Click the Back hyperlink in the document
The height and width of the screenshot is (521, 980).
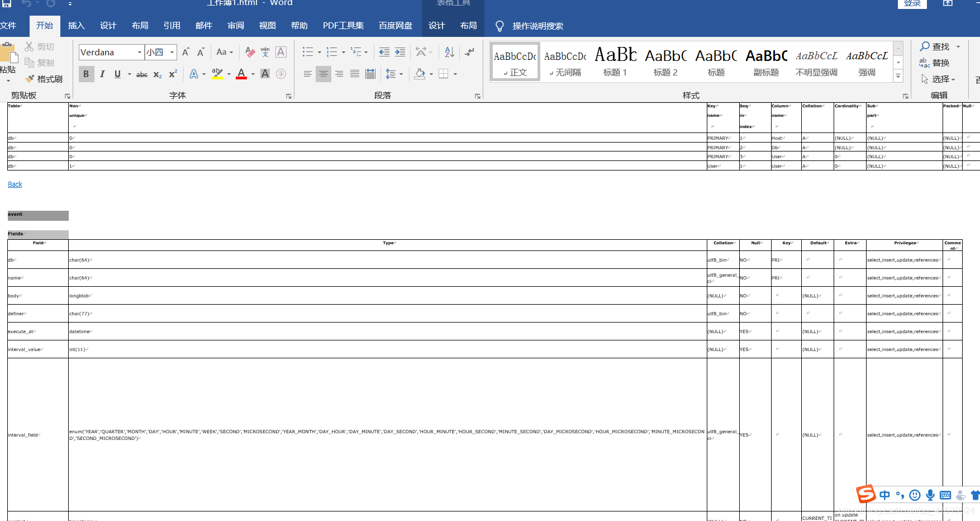click(15, 184)
